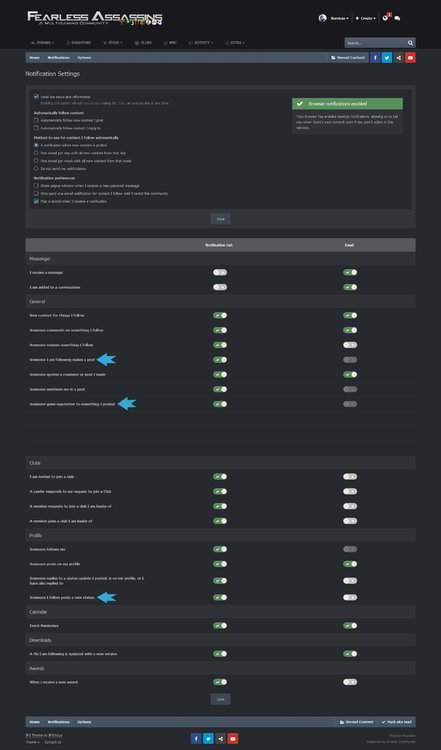Image resolution: width=441 pixels, height=750 pixels.
Task: Select 'Do not send me notifications' radio option
Action: (36, 168)
